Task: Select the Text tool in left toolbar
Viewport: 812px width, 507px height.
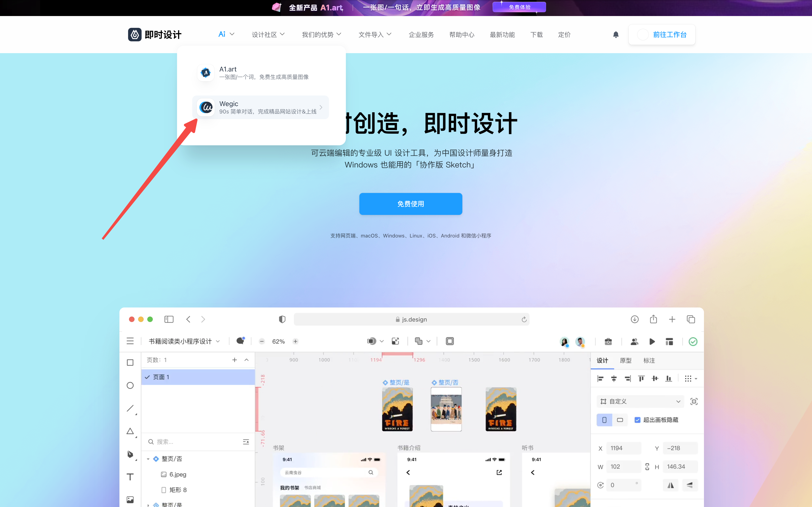Action: (130, 477)
